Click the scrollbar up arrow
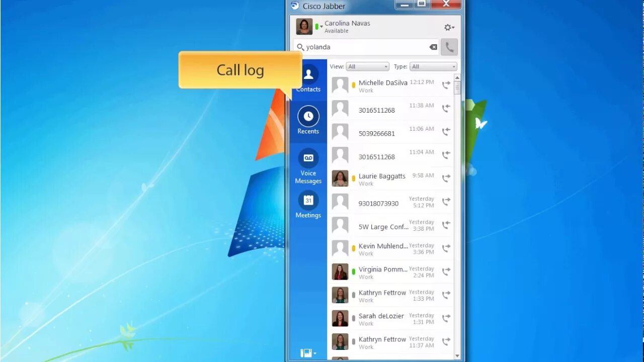The height and width of the screenshot is (362, 644). 457,77
